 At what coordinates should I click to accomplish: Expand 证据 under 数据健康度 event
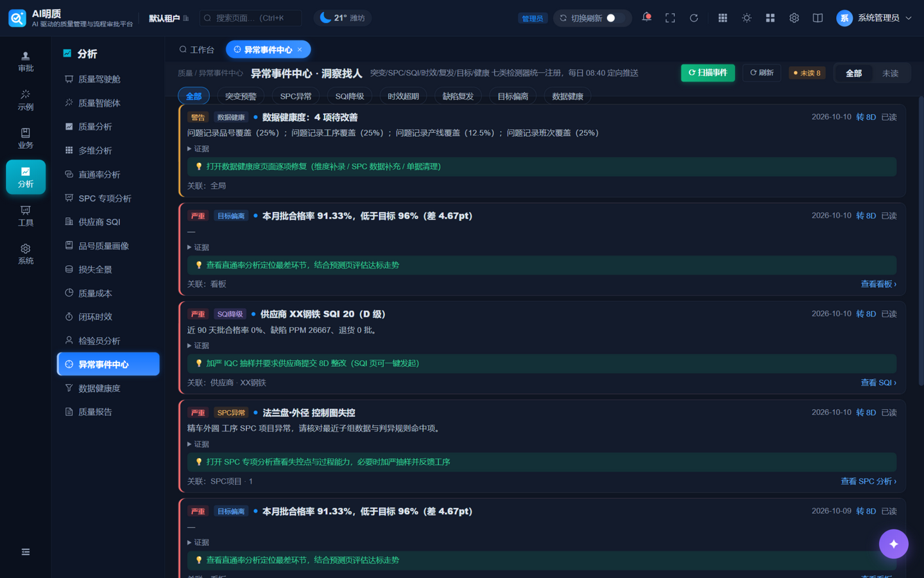click(198, 148)
